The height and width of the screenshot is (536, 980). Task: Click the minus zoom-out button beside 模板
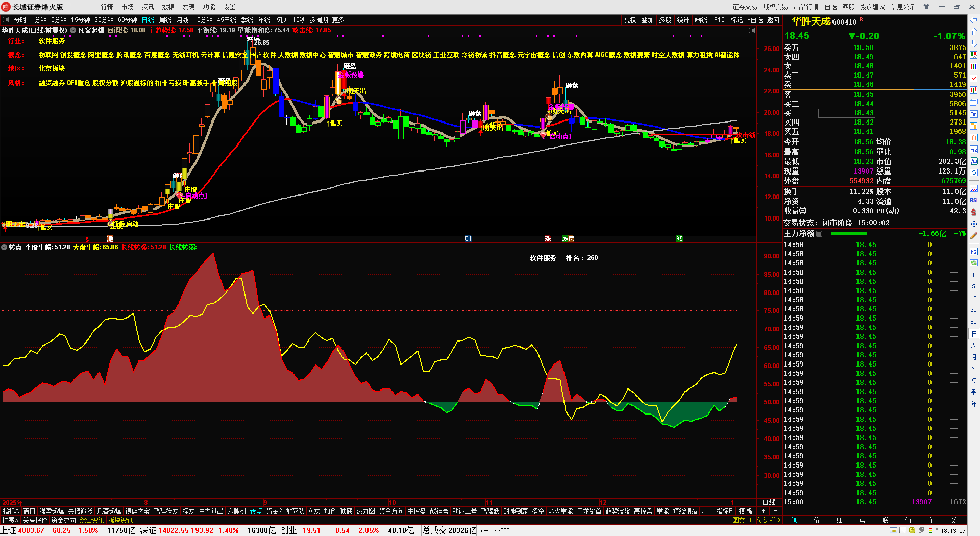coord(776,511)
